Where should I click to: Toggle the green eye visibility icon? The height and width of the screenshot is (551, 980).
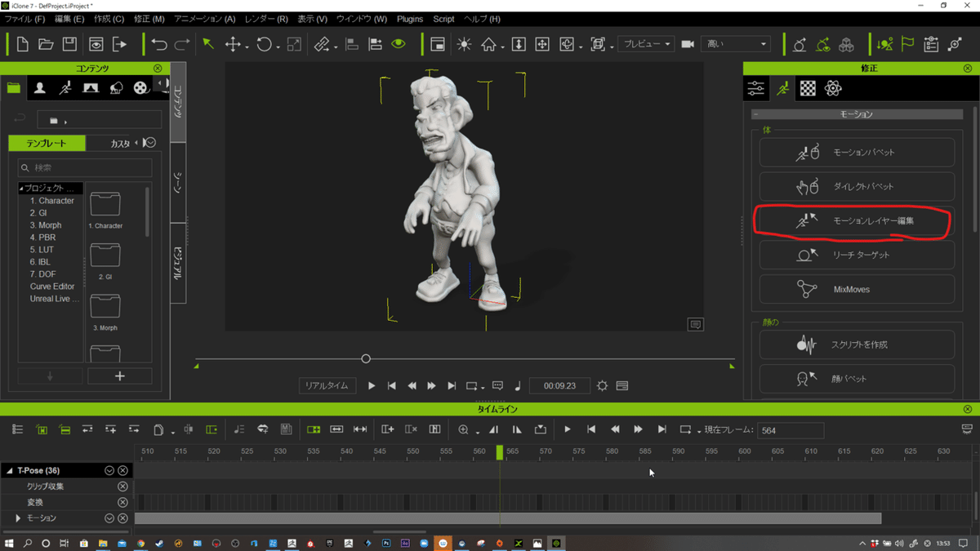(x=399, y=44)
